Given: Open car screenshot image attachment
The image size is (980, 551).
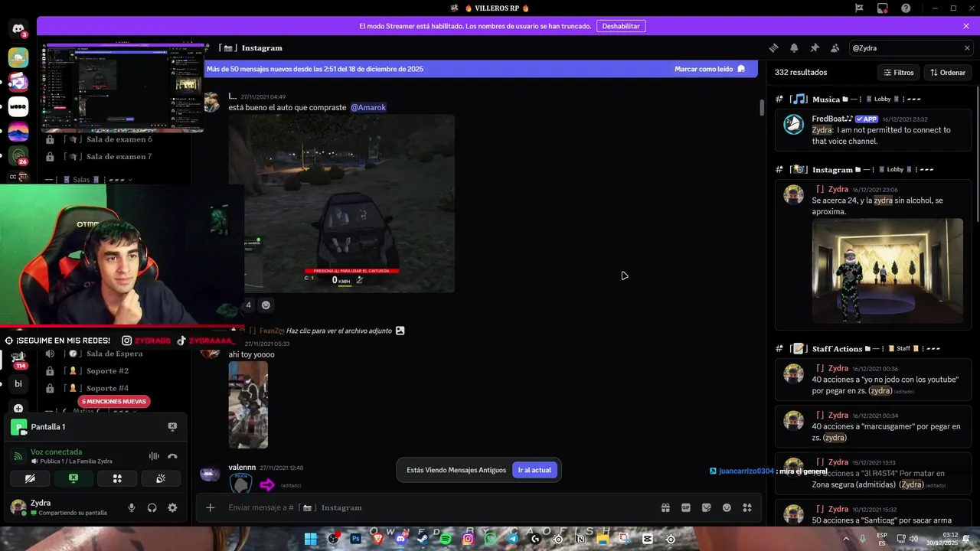Looking at the screenshot, I should pos(341,204).
